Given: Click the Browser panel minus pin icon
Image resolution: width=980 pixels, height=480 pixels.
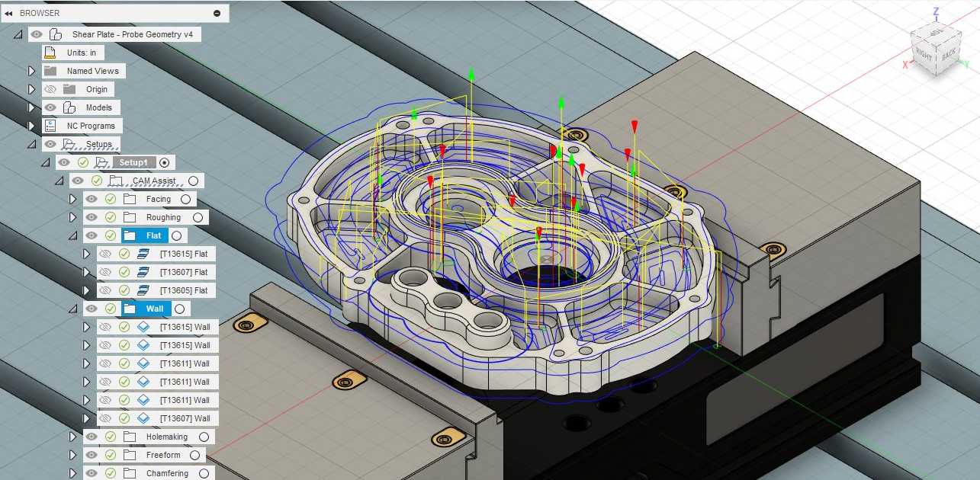Looking at the screenshot, I should 217,13.
